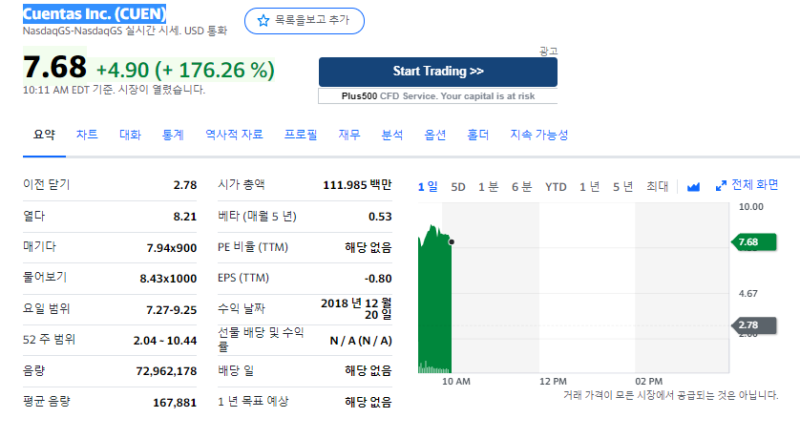Click the full screen expand arrows icon
This screenshot has height=439, width=800.
tap(721, 186)
